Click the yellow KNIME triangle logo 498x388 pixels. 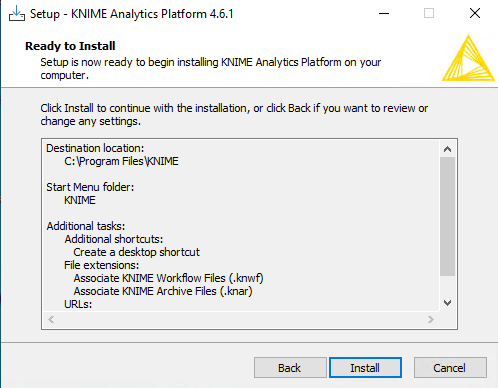point(468,58)
